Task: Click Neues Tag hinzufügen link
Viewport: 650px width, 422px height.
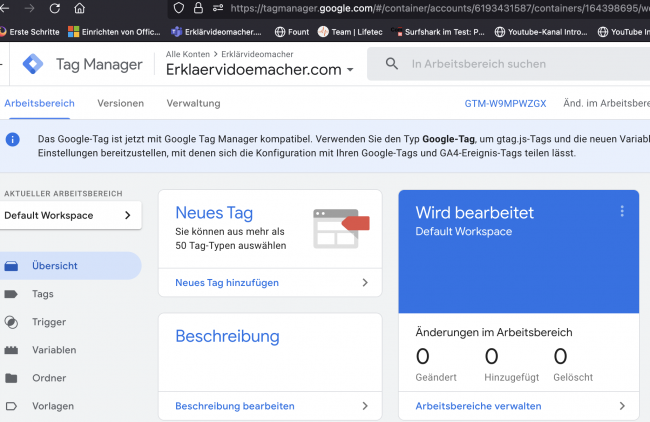Action: pos(227,283)
